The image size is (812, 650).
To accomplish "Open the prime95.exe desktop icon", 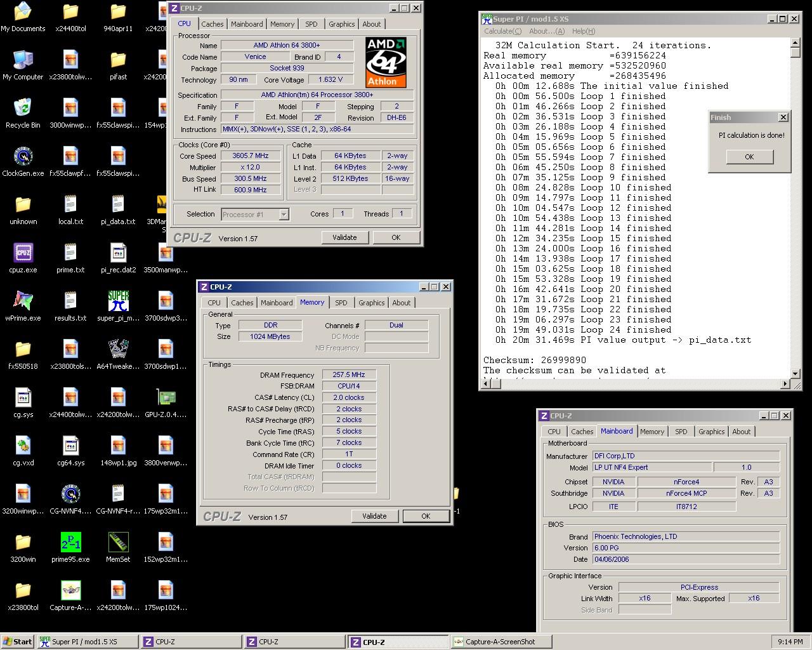I will click(70, 548).
